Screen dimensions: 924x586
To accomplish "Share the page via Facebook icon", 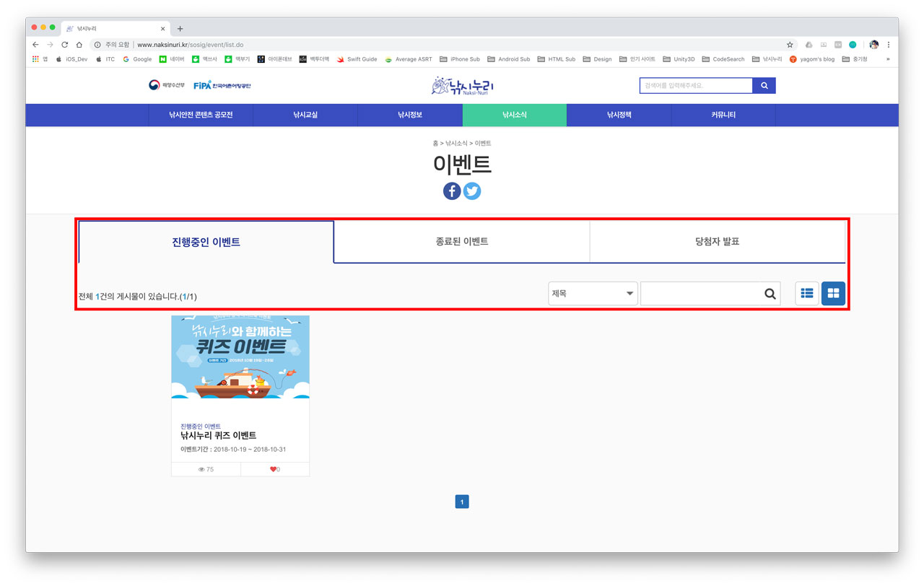I will [x=452, y=191].
